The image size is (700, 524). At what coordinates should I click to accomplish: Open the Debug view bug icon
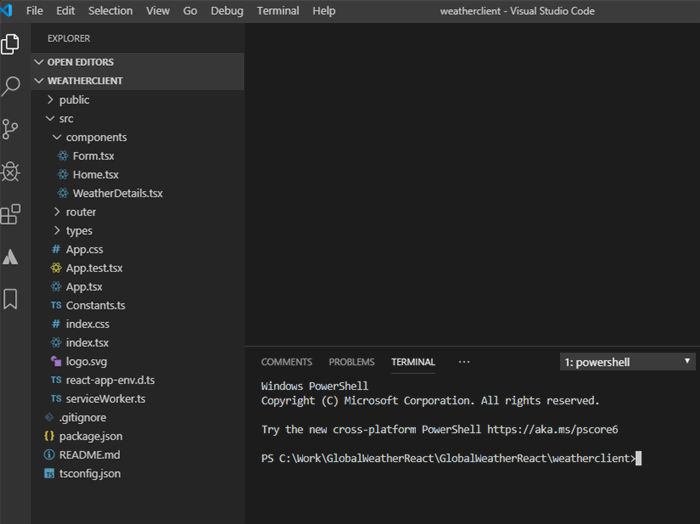tap(10, 171)
